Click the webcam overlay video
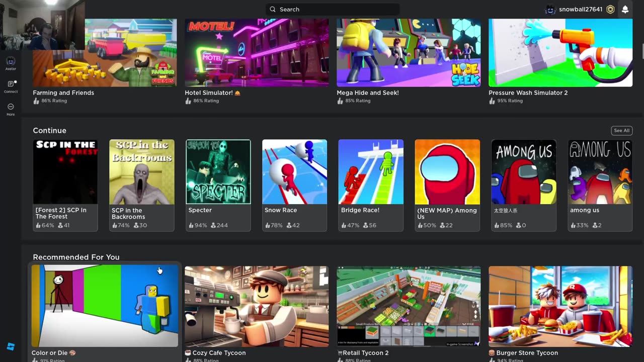The width and height of the screenshot is (644, 362). [42, 25]
